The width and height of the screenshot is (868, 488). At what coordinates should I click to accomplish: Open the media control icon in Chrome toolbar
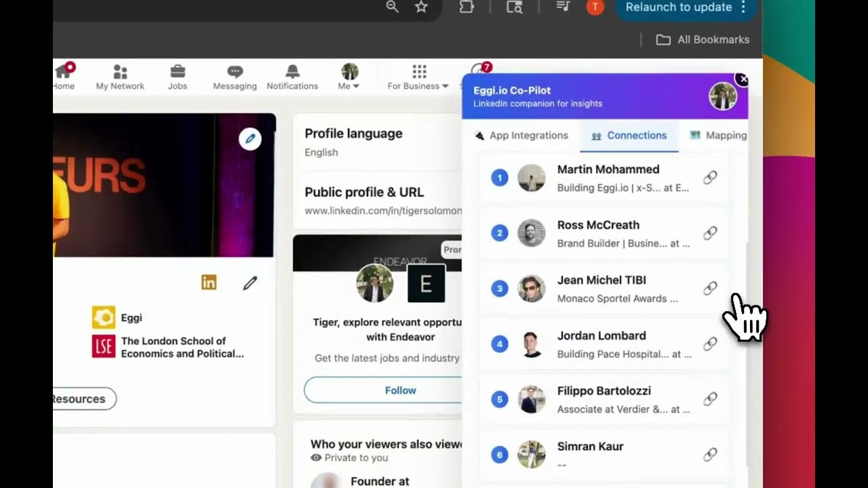[564, 7]
